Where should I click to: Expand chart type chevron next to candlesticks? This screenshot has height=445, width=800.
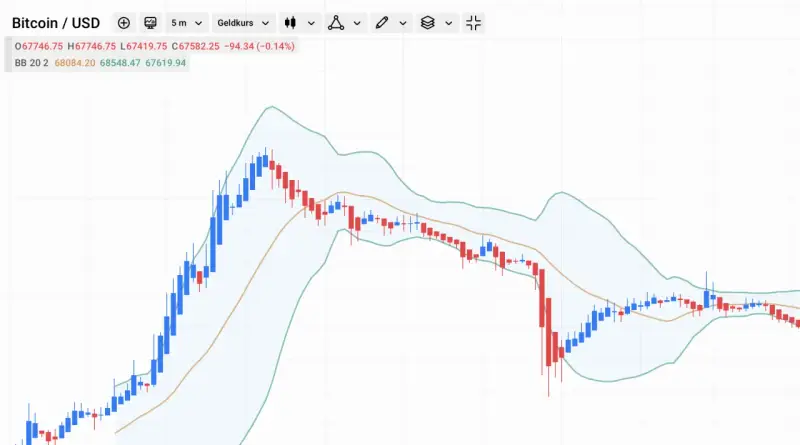pos(311,23)
